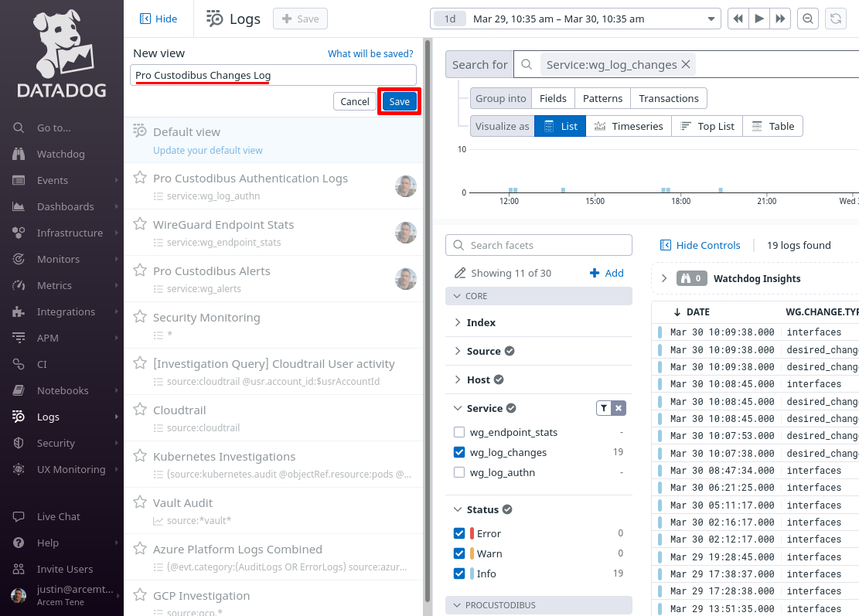Image resolution: width=859 pixels, height=616 pixels.
Task: Group logs into Fields
Action: pos(553,99)
